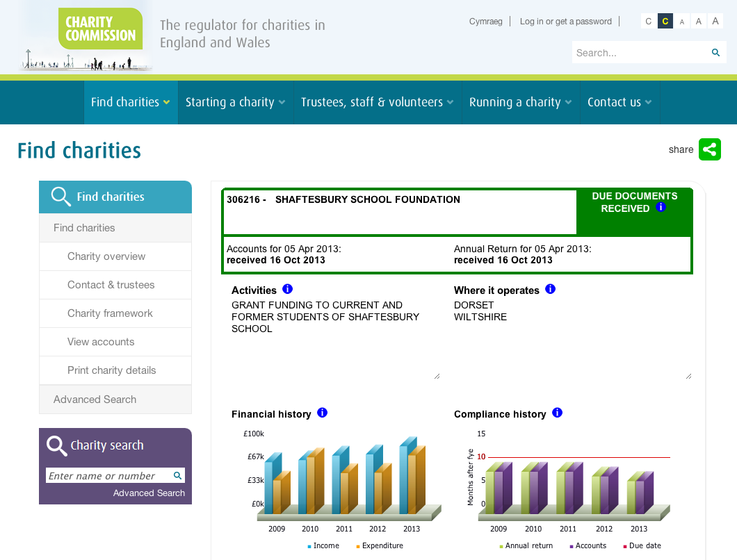Click info icon next to Activities
The height and width of the screenshot is (560, 737).
coord(288,289)
